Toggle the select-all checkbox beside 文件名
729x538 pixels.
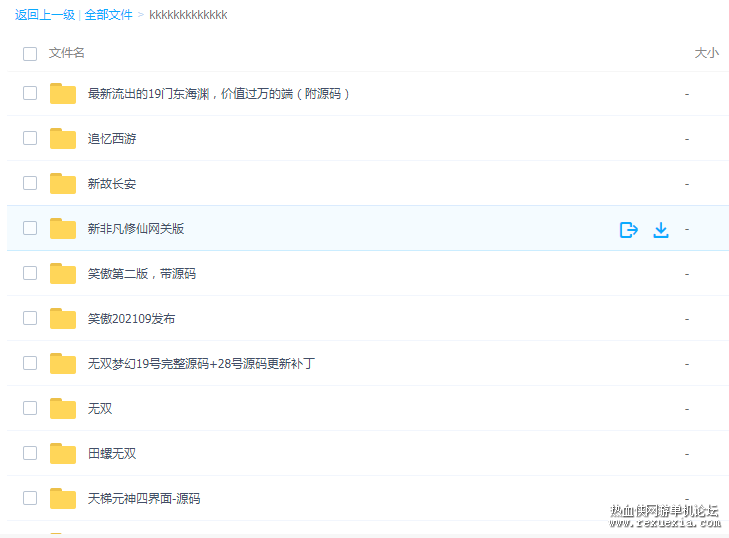pos(30,53)
